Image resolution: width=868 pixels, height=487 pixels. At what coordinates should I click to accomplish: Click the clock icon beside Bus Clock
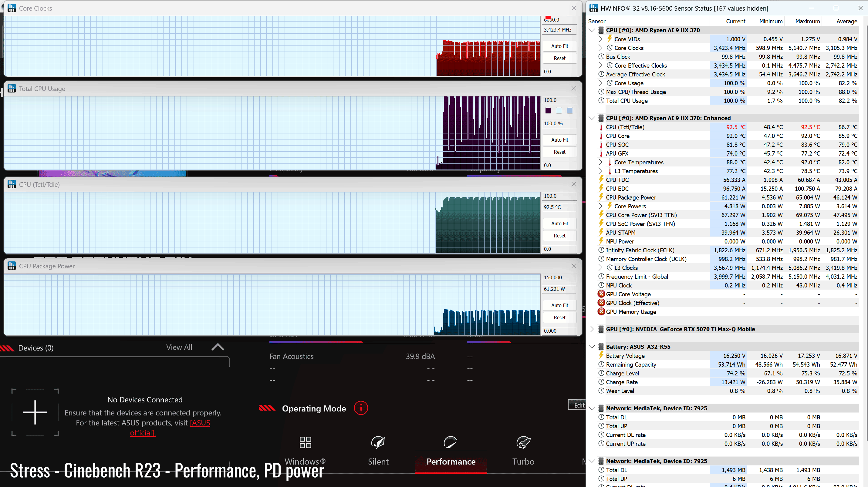pyautogui.click(x=601, y=57)
